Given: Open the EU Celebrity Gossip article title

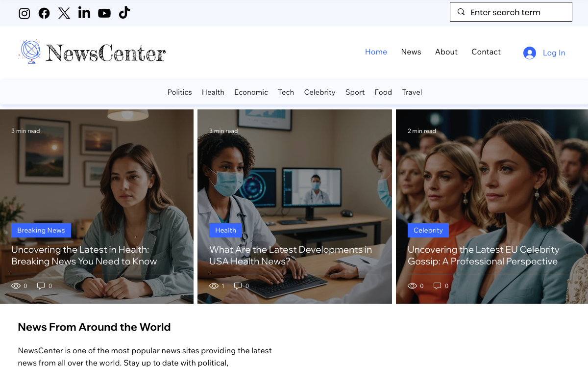Looking at the screenshot, I should point(483,255).
